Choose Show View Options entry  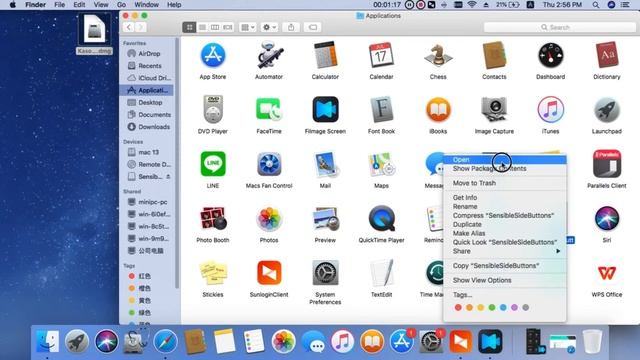click(x=505, y=280)
